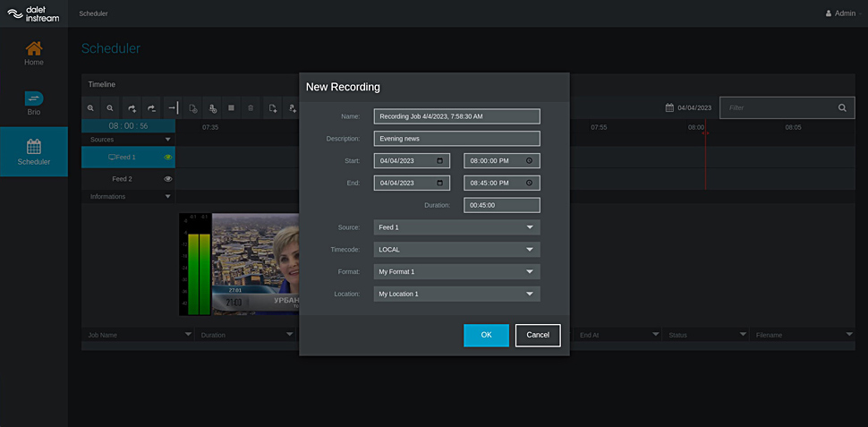The height and width of the screenshot is (427, 868).
Task: Expand the Timecode dropdown set to LOCAL
Action: 456,250
